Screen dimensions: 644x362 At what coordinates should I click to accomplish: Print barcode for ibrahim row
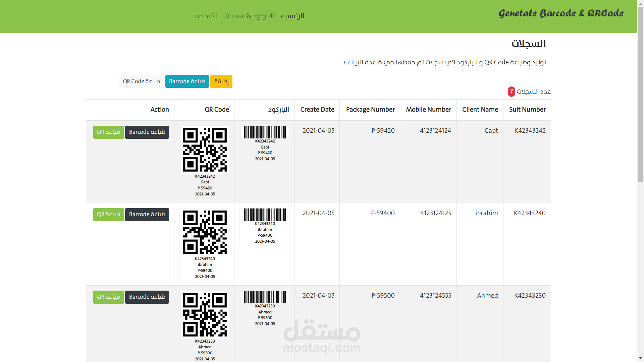147,215
